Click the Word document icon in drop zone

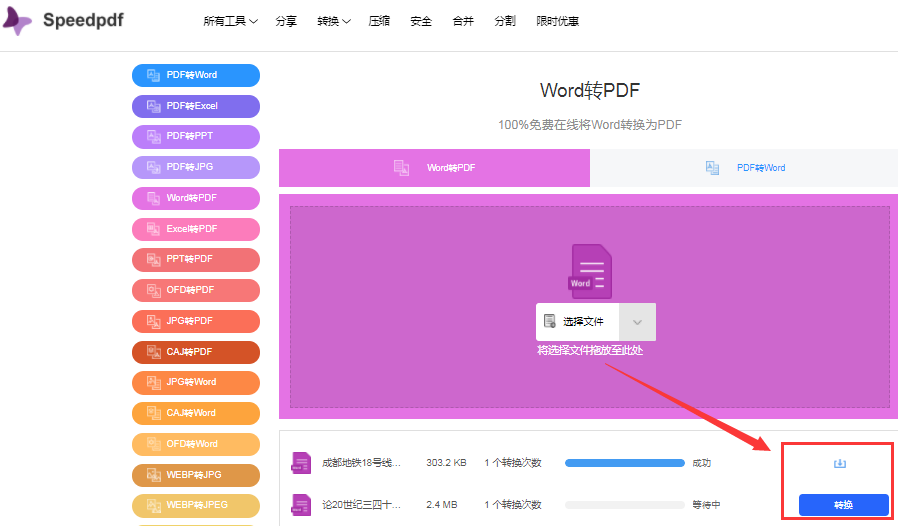591,272
